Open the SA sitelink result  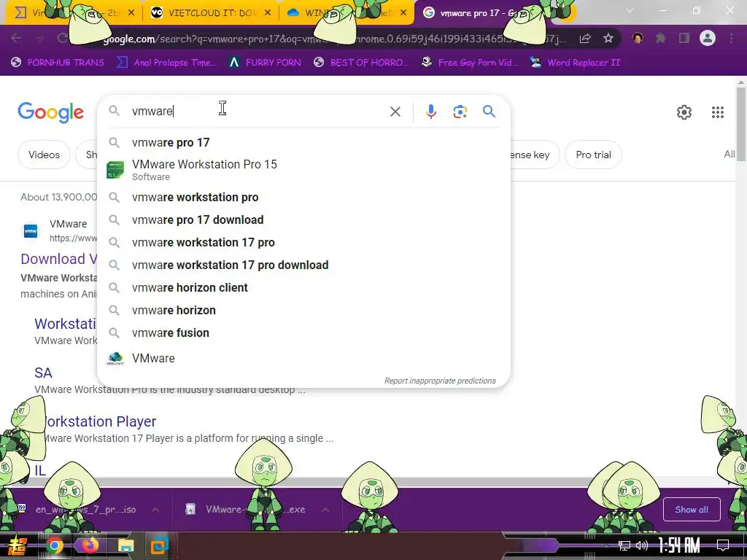[43, 373]
